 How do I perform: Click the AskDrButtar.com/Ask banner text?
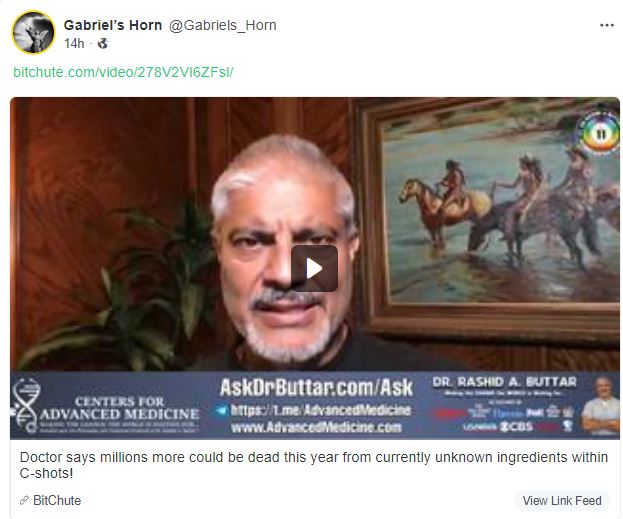pos(316,387)
